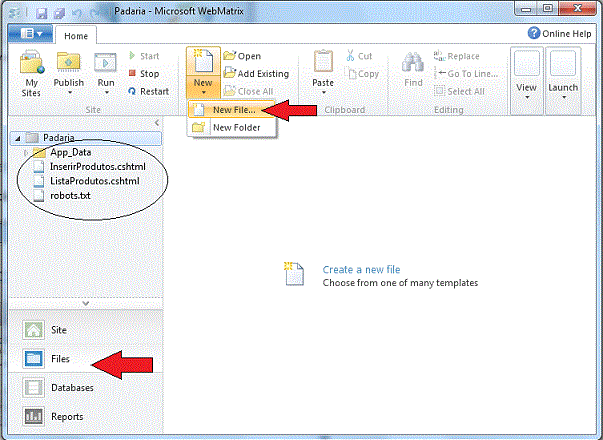Click the new file icon in workspace
Viewport: 603px width, 440px height.
(x=294, y=273)
